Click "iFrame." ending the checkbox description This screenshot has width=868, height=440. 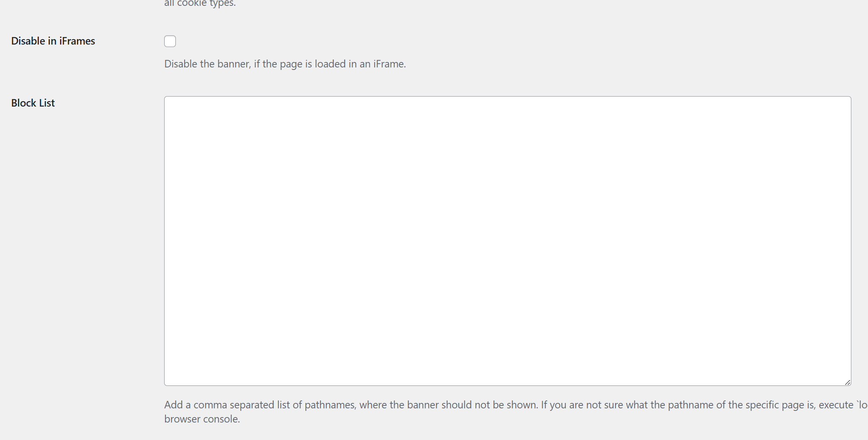click(x=389, y=64)
